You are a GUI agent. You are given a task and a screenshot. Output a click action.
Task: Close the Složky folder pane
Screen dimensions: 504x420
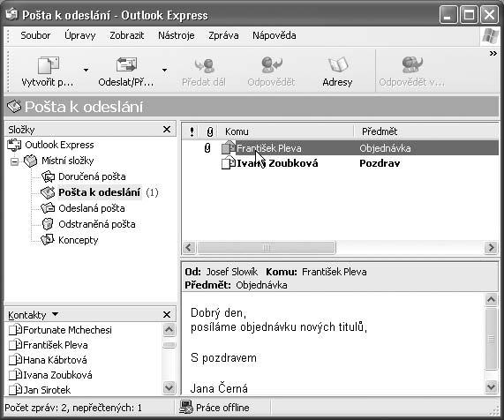[x=167, y=129]
